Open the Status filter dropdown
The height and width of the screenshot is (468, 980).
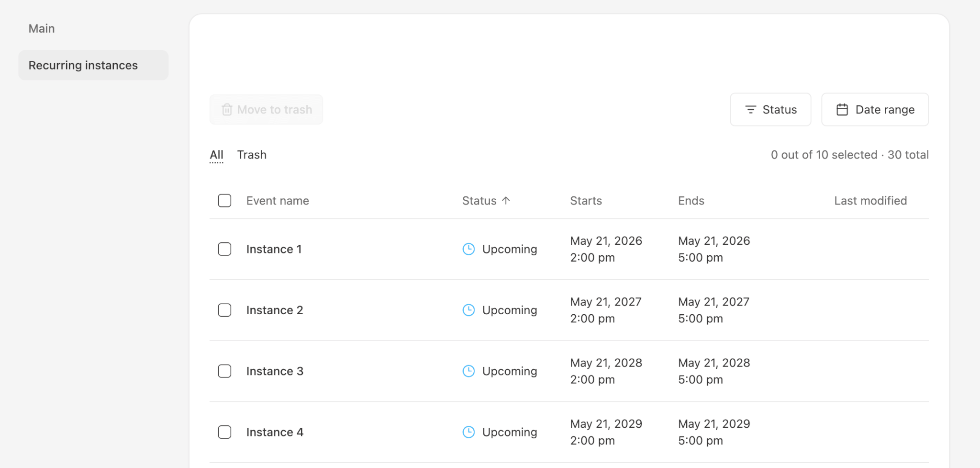point(770,110)
